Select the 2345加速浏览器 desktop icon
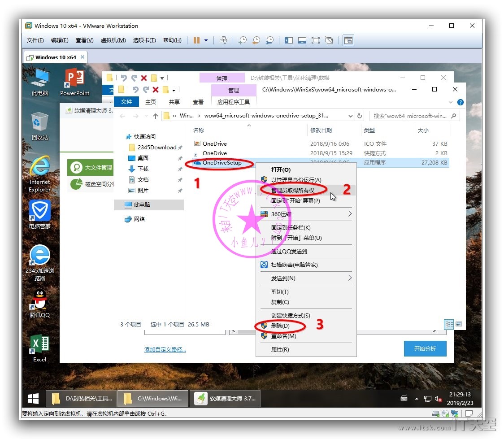This screenshot has height=439, width=504. point(40,263)
